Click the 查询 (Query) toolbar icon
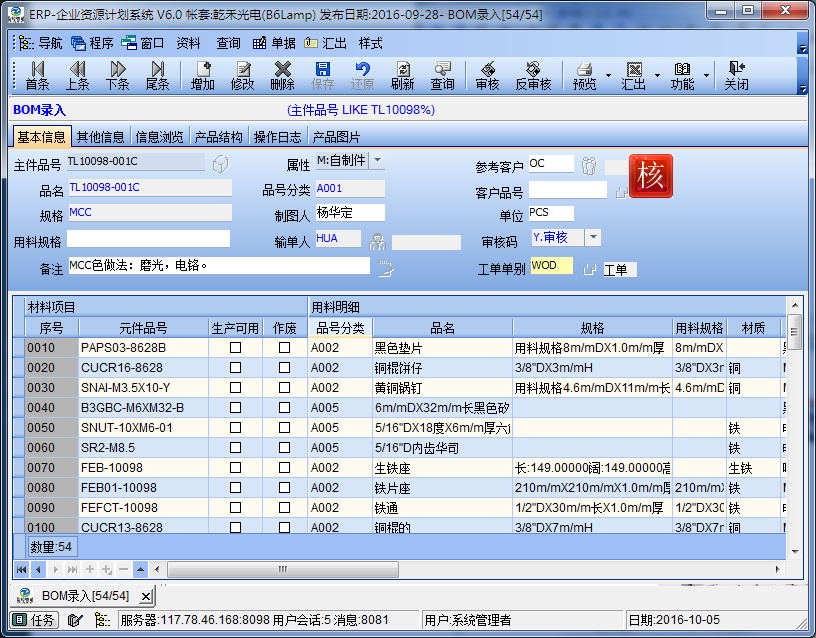The width and height of the screenshot is (816, 638). tap(442, 75)
